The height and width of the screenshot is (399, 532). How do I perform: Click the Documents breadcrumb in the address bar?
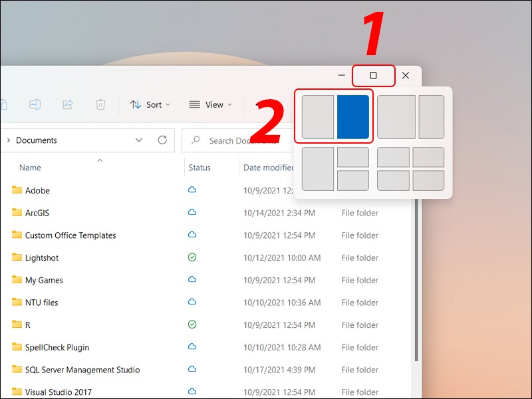[x=37, y=140]
